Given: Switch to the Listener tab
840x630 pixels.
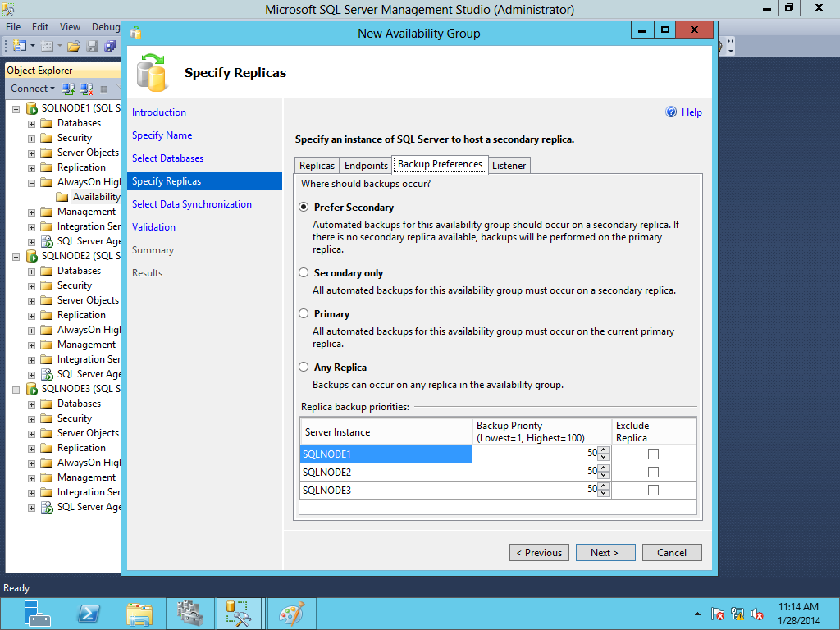Looking at the screenshot, I should (509, 166).
